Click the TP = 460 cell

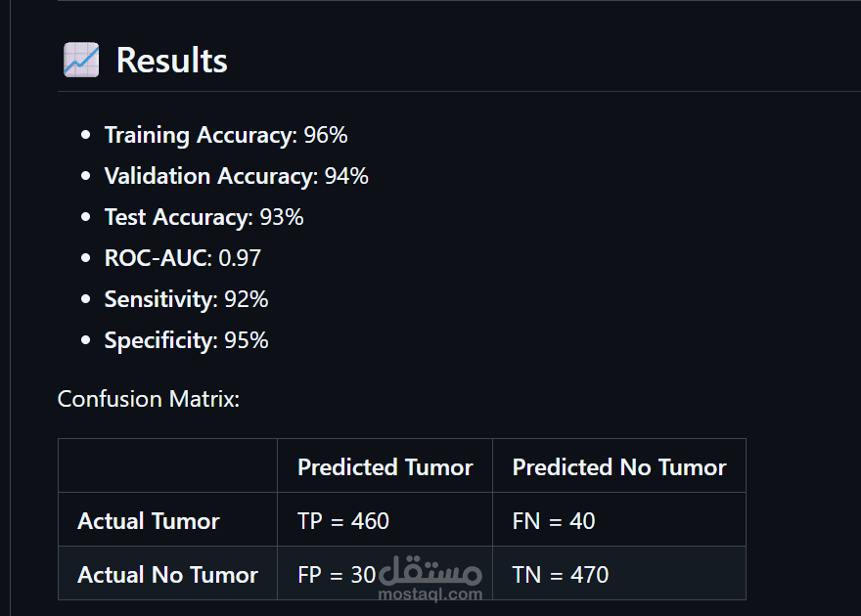coord(342,521)
